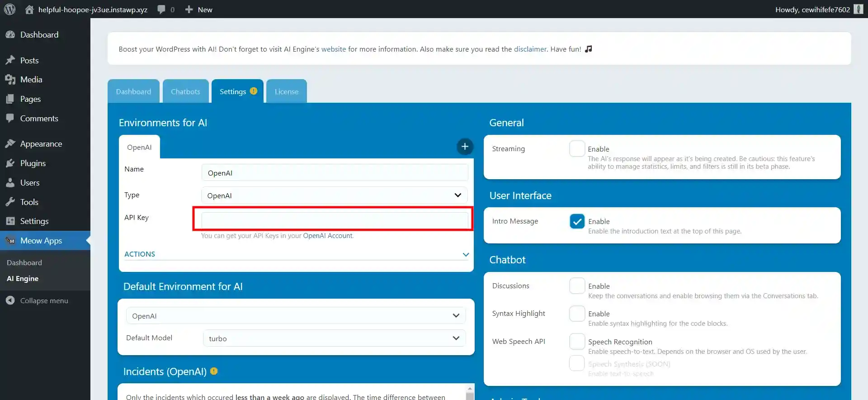Click the Meow Apps cat icon
This screenshot has width=868, height=400.
(x=10, y=241)
